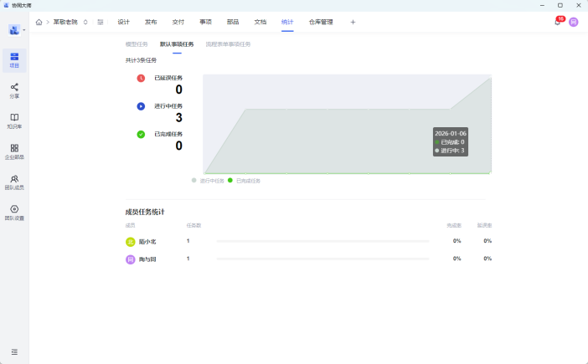Click the plus button to add tab
The width and height of the screenshot is (588, 364).
point(353,22)
